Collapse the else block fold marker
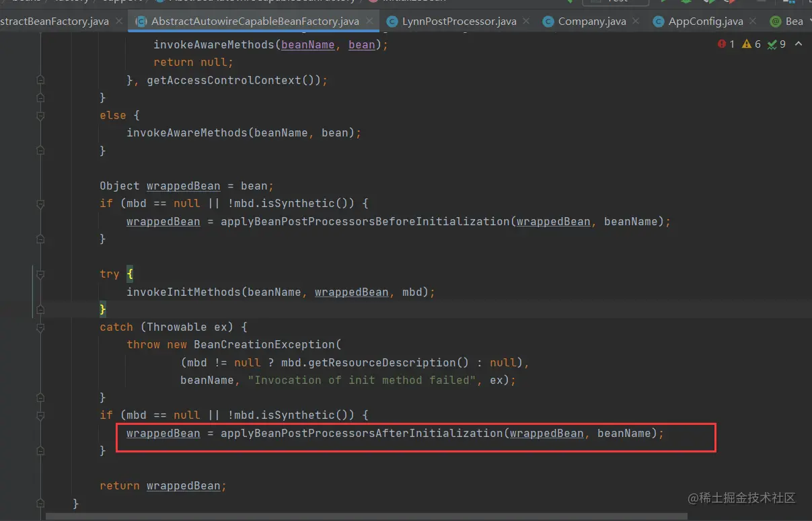The image size is (812, 521). click(x=40, y=116)
